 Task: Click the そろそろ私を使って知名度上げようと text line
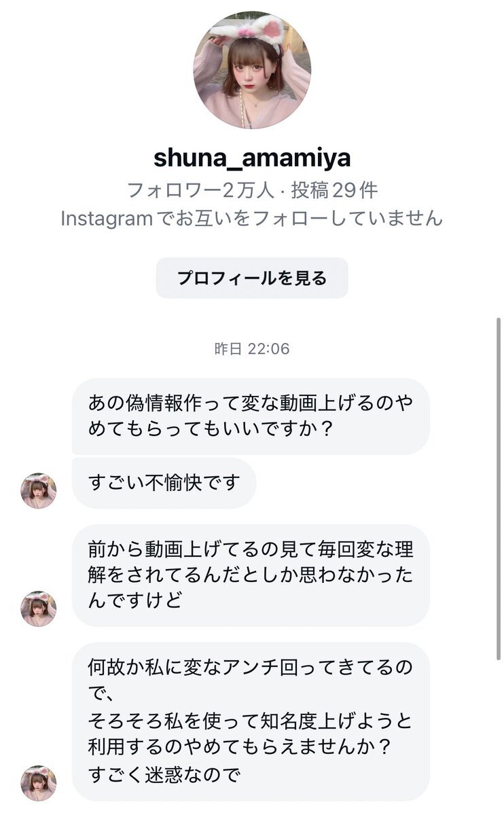click(250, 721)
